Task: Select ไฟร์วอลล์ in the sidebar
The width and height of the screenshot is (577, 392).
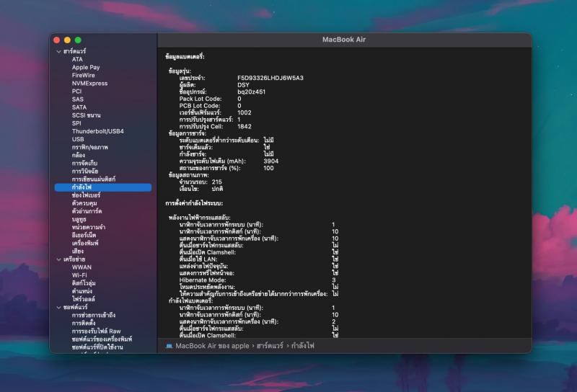Action: click(83, 299)
